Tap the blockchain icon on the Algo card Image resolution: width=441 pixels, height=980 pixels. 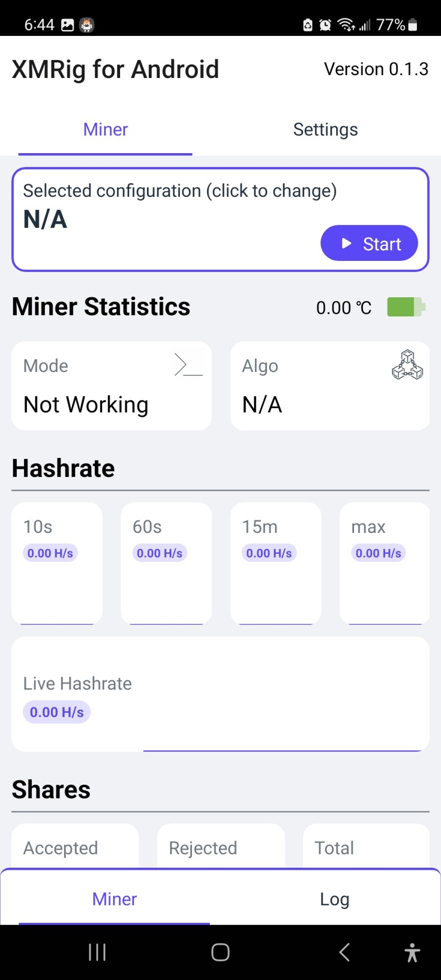[407, 365]
